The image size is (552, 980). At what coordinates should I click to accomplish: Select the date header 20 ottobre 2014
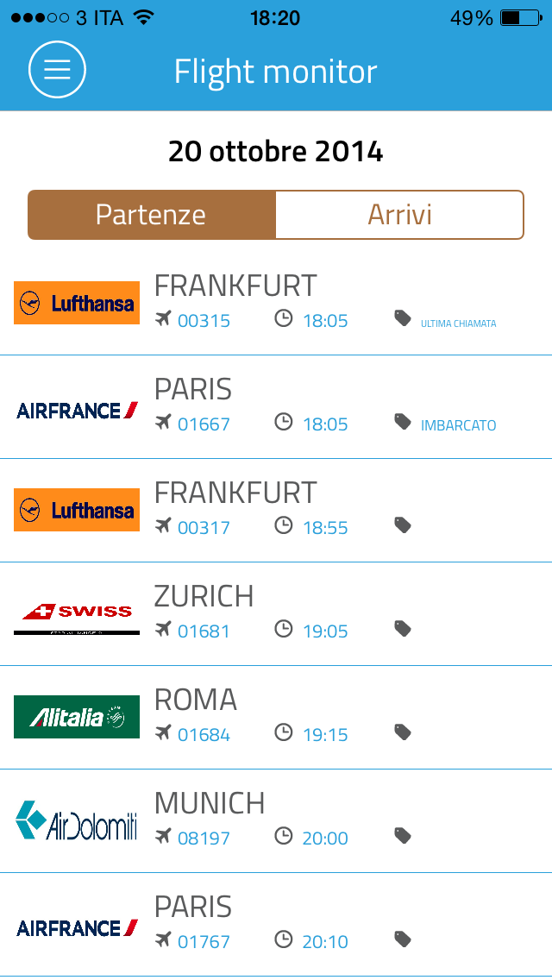(x=276, y=150)
